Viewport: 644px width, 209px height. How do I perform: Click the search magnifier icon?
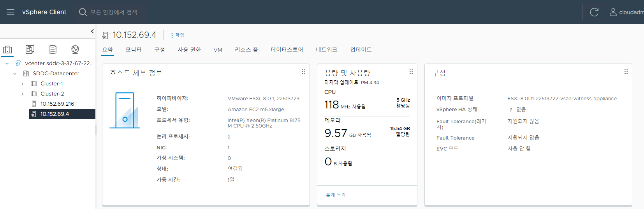click(x=83, y=12)
